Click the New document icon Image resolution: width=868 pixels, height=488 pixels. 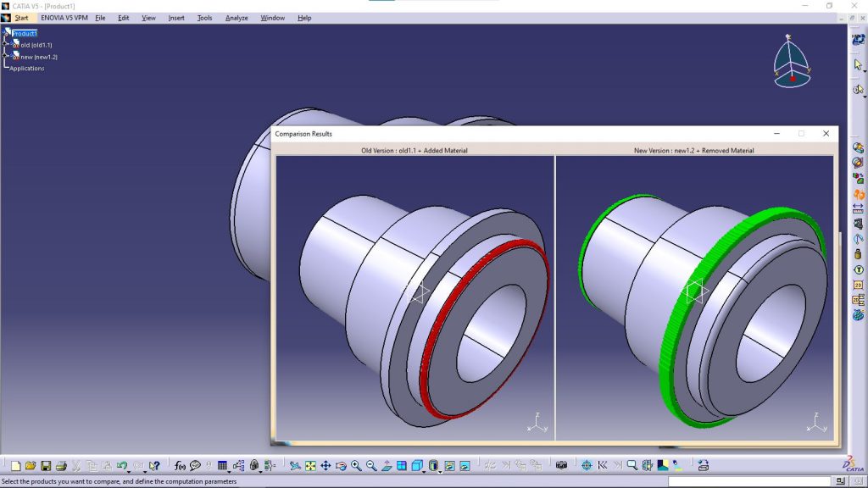point(15,466)
